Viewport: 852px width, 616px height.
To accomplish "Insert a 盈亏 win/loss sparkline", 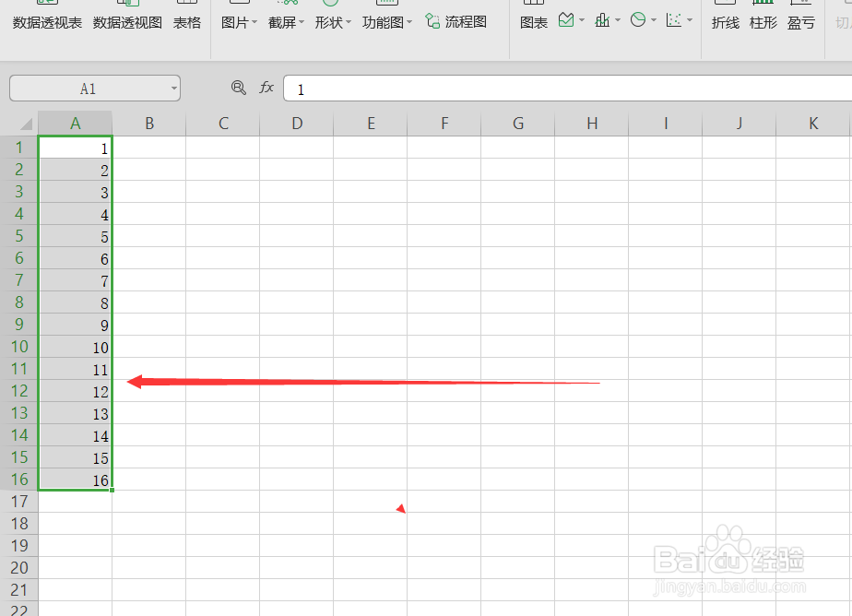I will pos(801,22).
